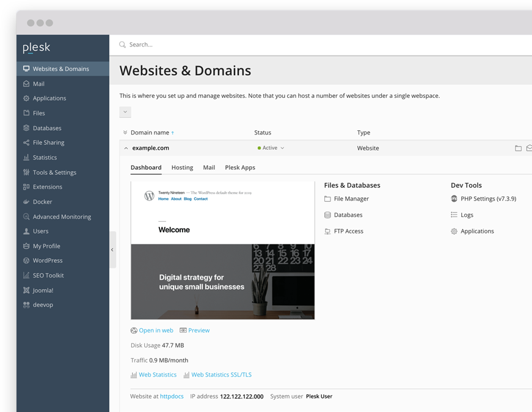Viewport: 532px width, 412px height.
Task: Click the website preview thumbnail
Action: [x=222, y=251]
